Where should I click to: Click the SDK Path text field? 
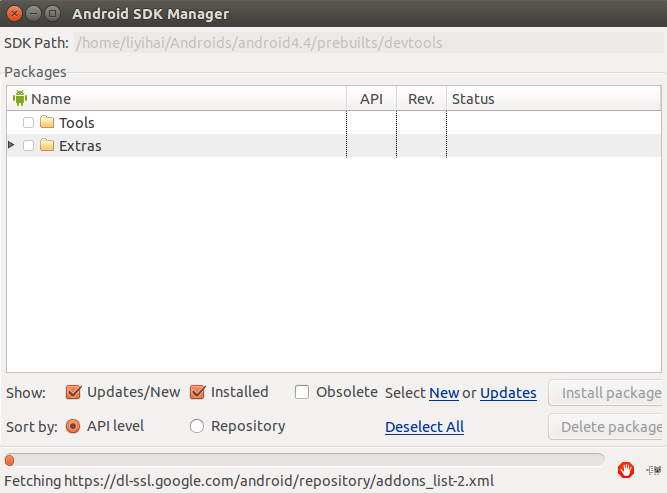[x=369, y=43]
